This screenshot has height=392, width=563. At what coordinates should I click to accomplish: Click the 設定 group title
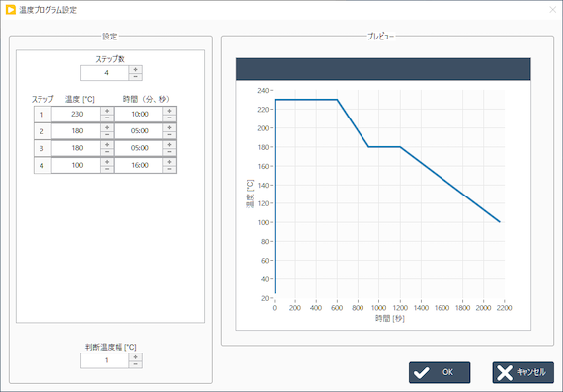(110, 37)
